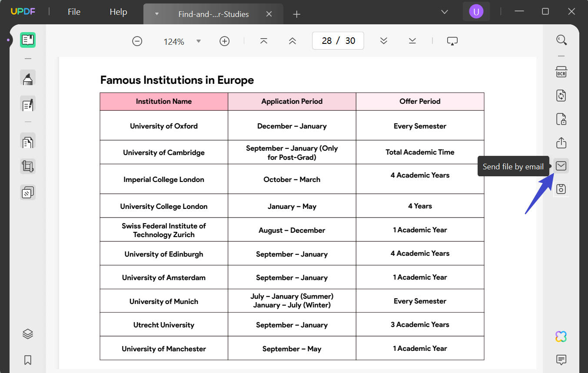Open the Search magnifier tool
This screenshot has width=588, height=373.
(561, 40)
